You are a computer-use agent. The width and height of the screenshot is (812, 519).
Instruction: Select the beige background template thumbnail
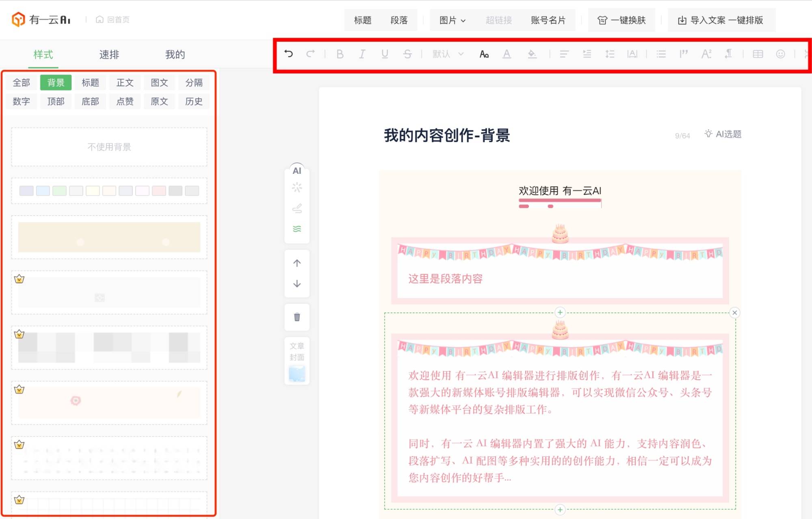coord(109,237)
